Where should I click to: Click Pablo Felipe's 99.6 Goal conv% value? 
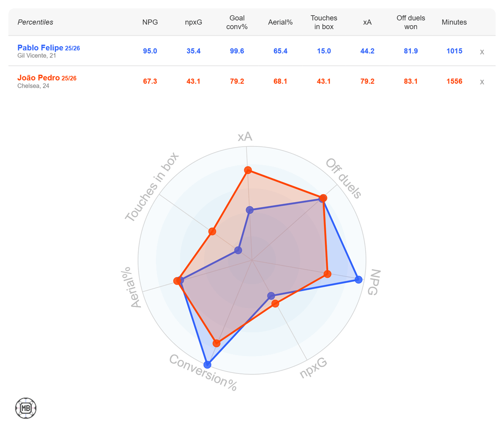click(237, 51)
